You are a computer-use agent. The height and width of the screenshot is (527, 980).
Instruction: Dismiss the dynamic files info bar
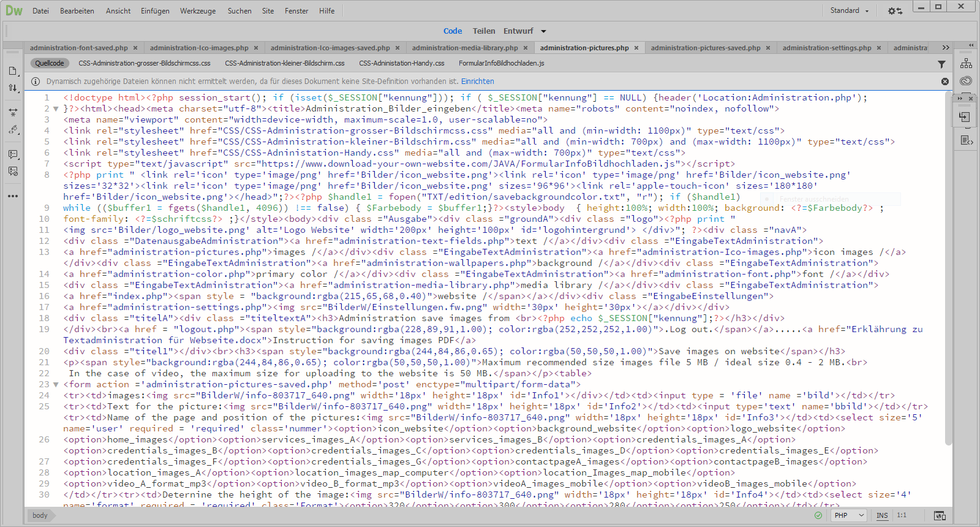pyautogui.click(x=945, y=82)
